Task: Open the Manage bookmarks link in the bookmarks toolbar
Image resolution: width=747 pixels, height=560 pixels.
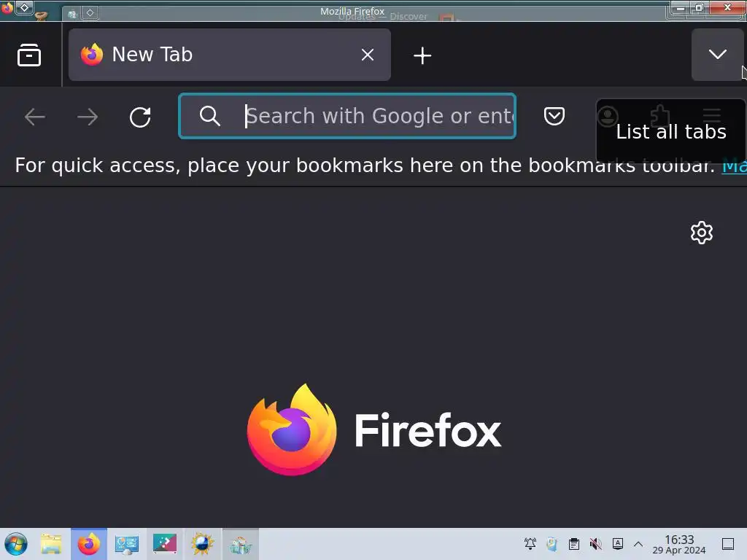Action: pyautogui.click(x=734, y=166)
